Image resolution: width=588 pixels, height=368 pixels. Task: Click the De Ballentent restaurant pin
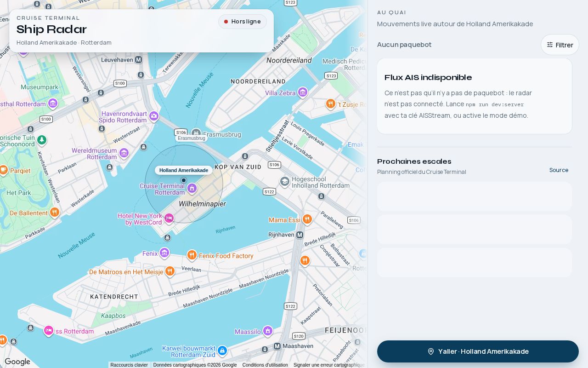(55, 212)
